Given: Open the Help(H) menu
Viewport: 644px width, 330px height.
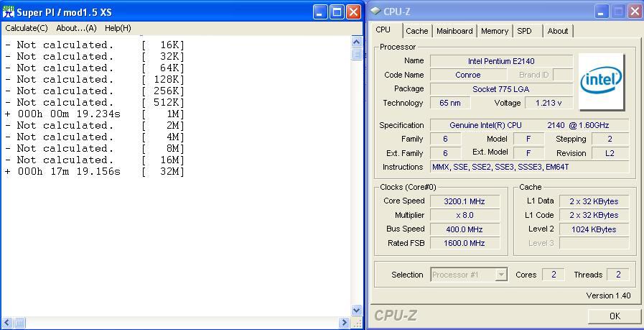Looking at the screenshot, I should click(118, 28).
